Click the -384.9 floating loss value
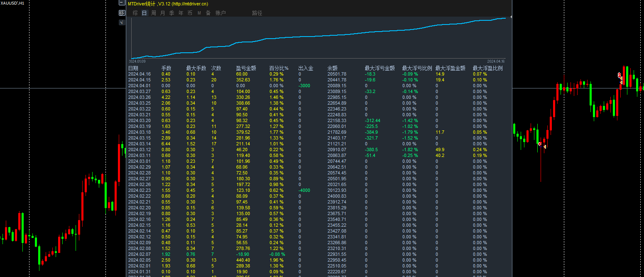Screen dimensions: 644x277 371,132
